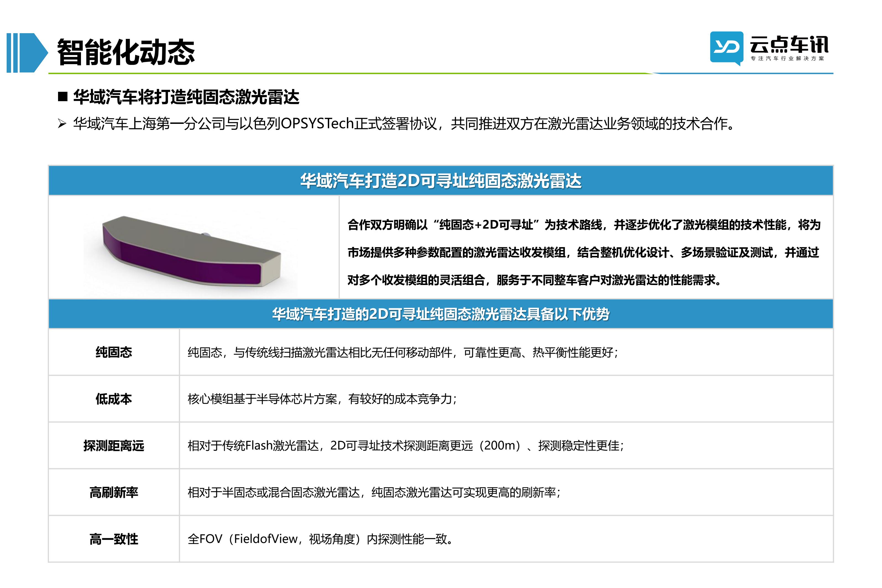Click table header 华域汽车打造2D可寻址纯固态激光雷达
The width and height of the screenshot is (882, 588).
440,181
